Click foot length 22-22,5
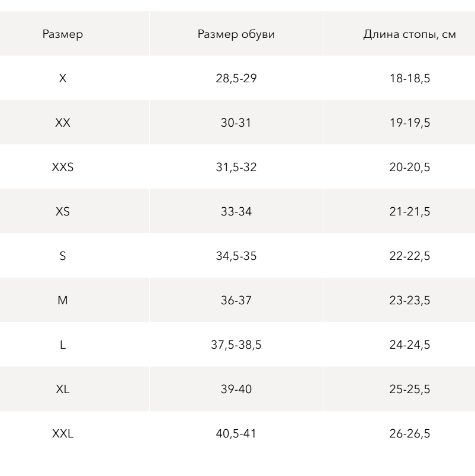 tap(410, 256)
